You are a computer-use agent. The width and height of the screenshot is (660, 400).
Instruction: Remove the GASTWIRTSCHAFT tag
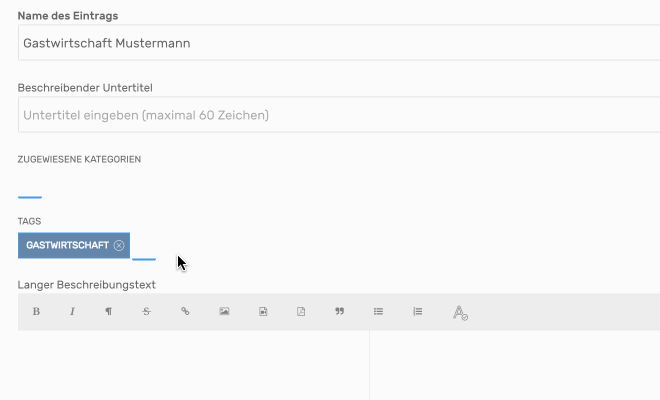pos(119,246)
